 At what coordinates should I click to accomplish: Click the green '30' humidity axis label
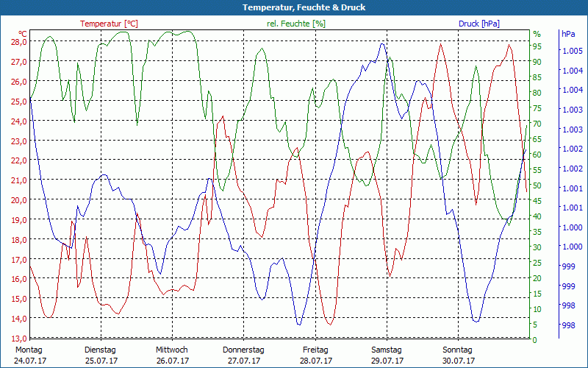coord(537,247)
